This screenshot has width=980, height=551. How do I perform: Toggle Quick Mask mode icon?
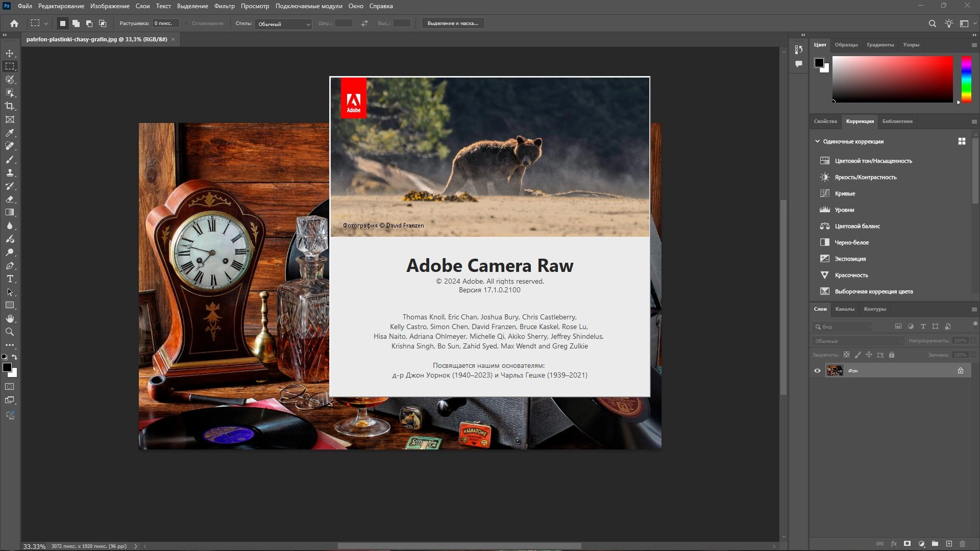[x=10, y=387]
